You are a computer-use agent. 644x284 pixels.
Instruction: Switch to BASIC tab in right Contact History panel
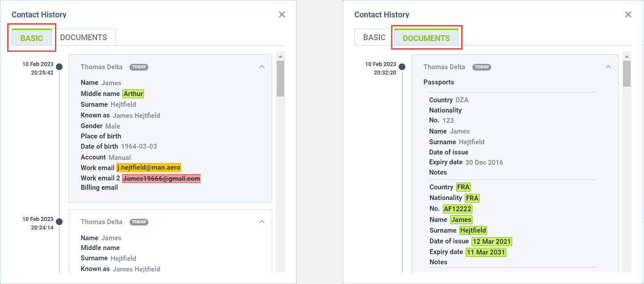pos(375,38)
